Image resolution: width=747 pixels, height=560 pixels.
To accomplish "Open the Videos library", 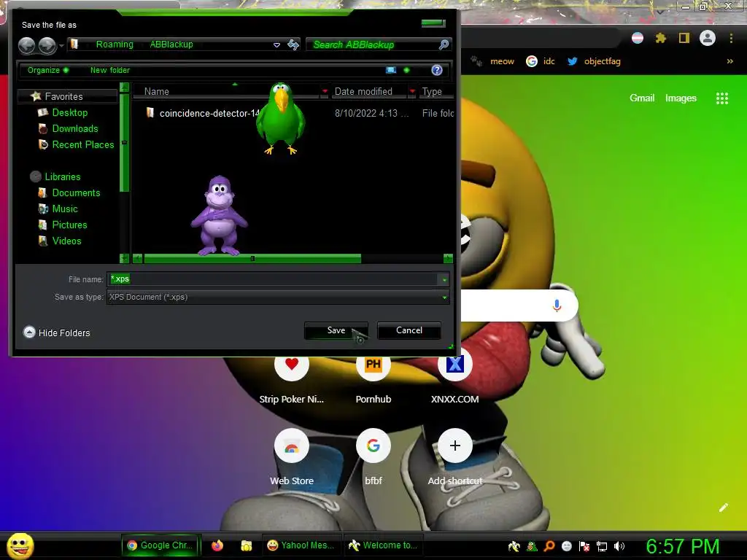I will (66, 241).
